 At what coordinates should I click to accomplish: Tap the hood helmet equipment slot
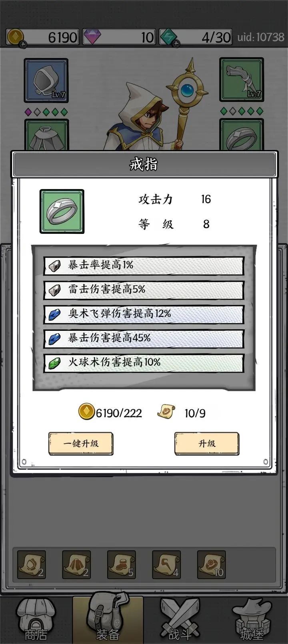click(46, 80)
